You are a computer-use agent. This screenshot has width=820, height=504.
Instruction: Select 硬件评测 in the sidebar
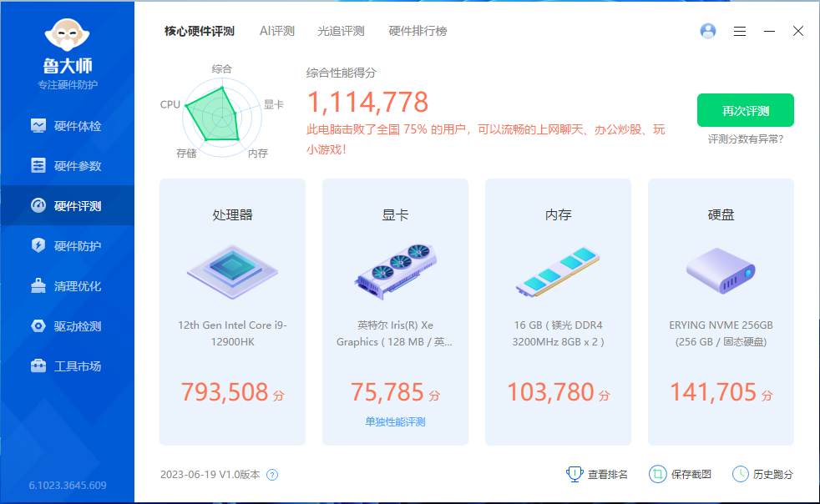pos(67,205)
